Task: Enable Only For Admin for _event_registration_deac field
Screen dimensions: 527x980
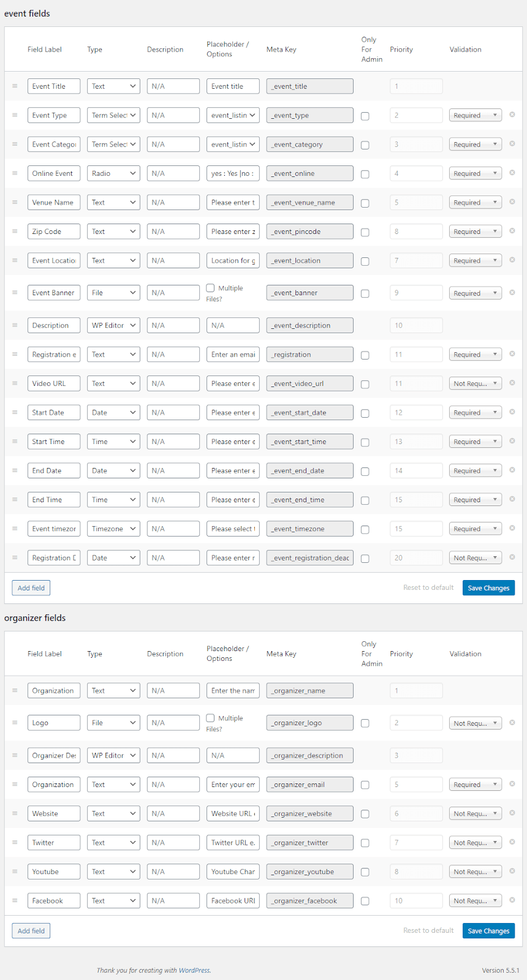Action: pyautogui.click(x=365, y=559)
